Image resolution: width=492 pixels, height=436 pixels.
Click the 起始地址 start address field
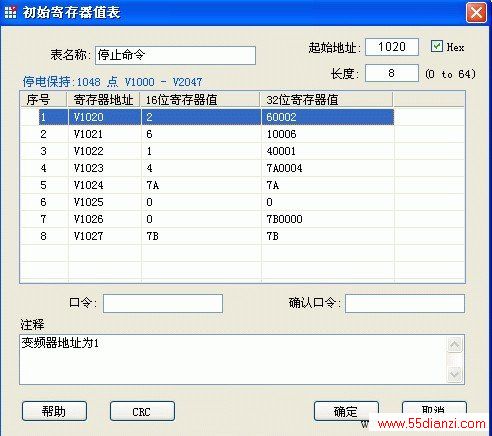click(x=392, y=47)
